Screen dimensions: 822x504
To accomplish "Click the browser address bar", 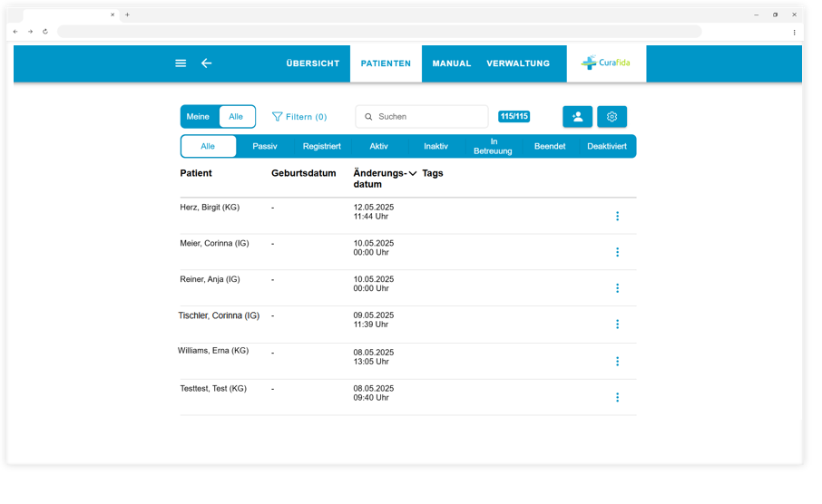I will point(379,32).
